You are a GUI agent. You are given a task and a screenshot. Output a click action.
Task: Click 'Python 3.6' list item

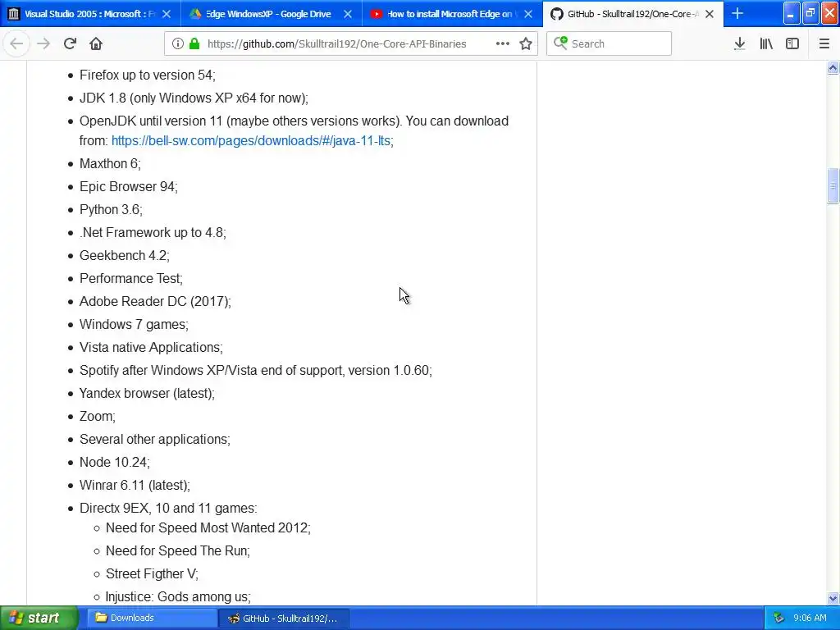point(111,209)
